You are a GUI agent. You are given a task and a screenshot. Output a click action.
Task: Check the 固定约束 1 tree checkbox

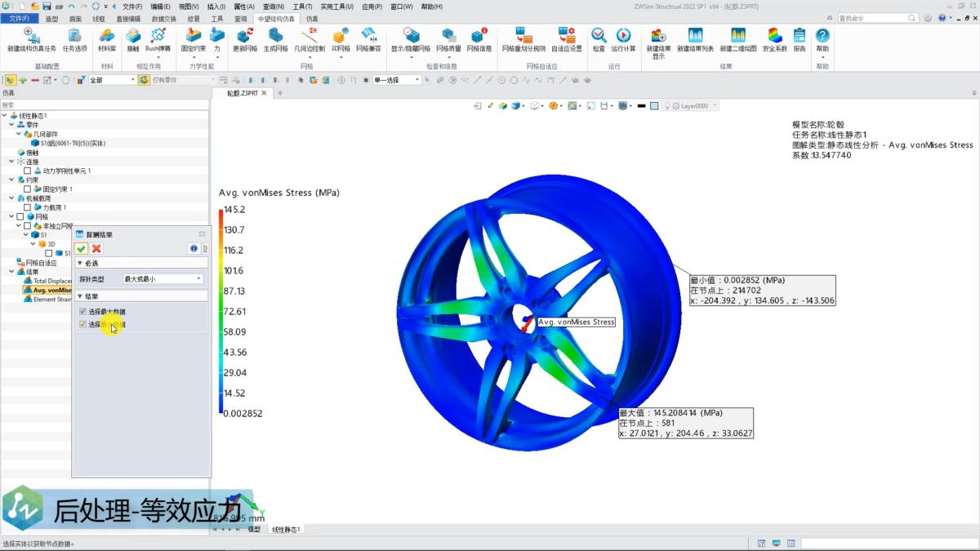[x=27, y=189]
